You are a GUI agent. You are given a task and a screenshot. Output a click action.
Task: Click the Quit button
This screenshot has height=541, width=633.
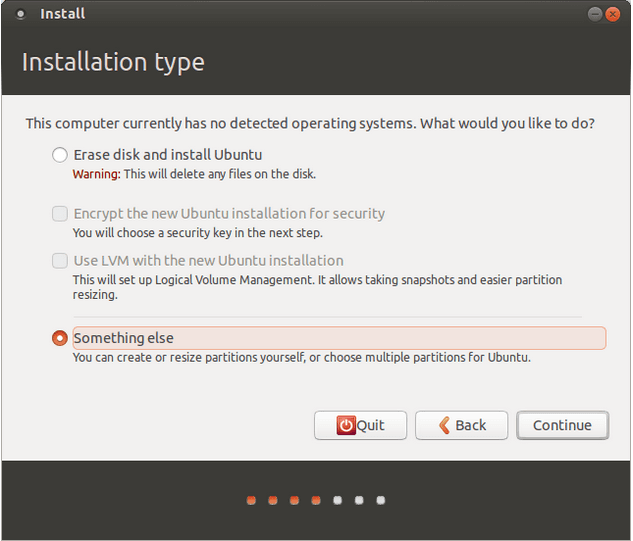tap(361, 425)
